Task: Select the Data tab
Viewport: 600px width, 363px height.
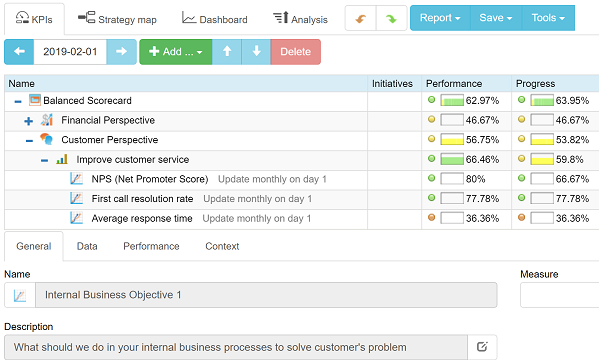Action: [x=87, y=246]
